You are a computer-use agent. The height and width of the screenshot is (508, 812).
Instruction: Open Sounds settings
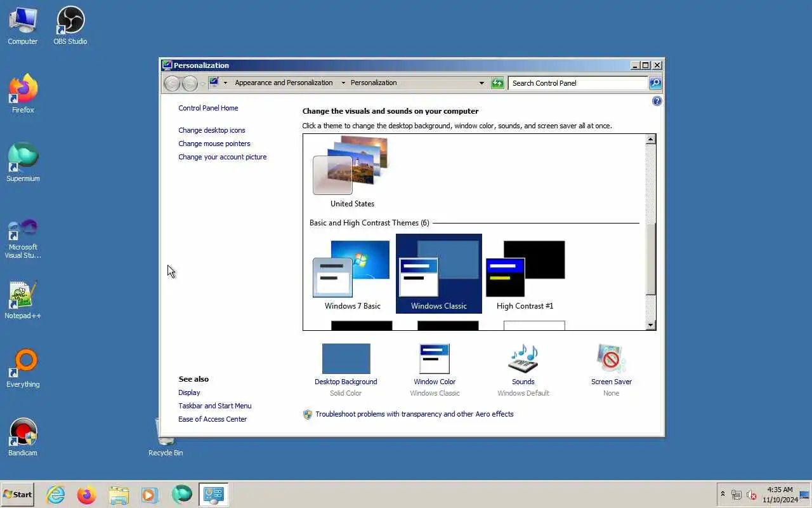click(x=523, y=370)
